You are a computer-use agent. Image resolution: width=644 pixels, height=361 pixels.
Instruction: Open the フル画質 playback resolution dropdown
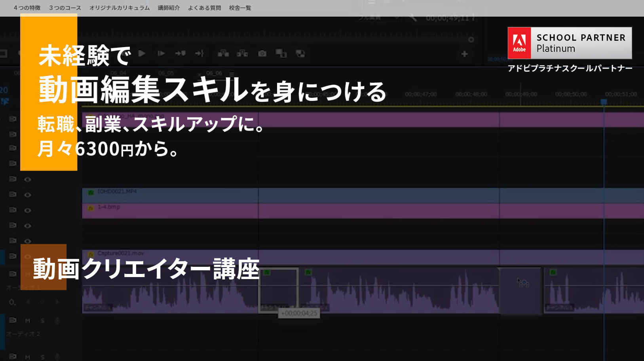378,18
